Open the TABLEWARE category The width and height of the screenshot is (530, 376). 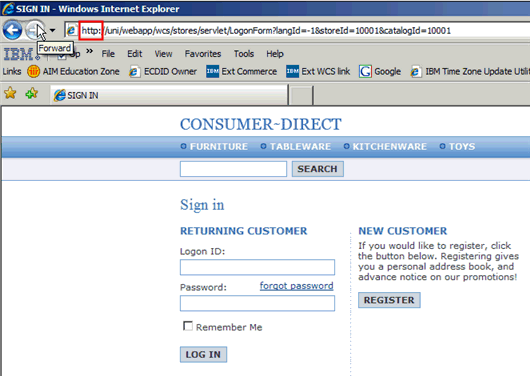(x=300, y=146)
